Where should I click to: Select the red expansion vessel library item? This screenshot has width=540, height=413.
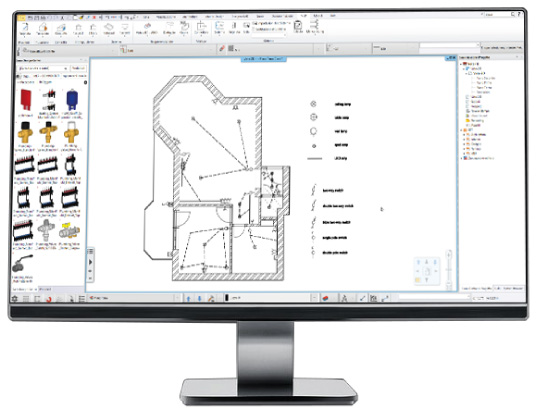(26, 99)
